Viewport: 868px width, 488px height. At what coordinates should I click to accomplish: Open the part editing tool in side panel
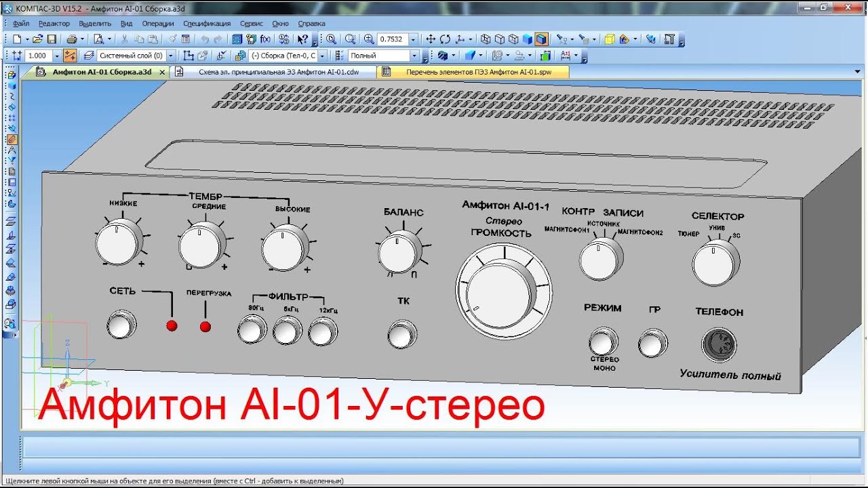12,85
